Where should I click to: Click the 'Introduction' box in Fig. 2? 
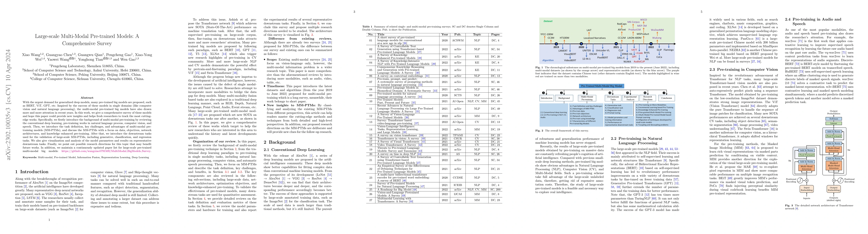(547, 98)
